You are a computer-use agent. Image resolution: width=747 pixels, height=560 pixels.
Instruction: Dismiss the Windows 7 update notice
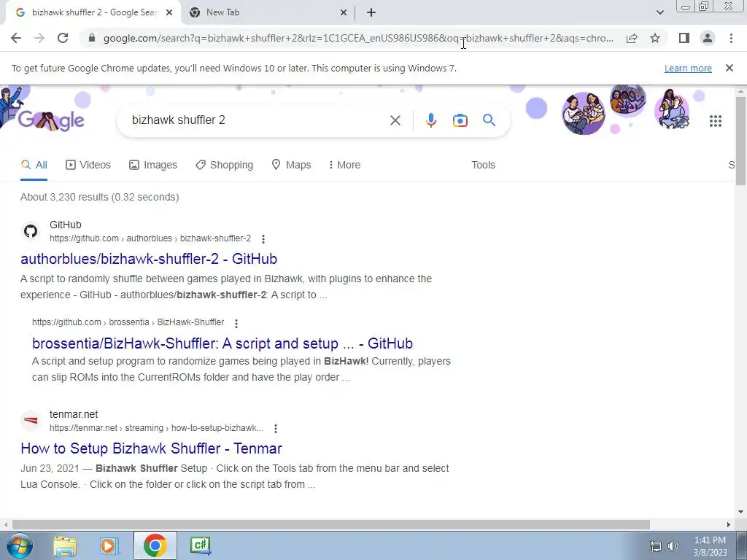click(729, 68)
